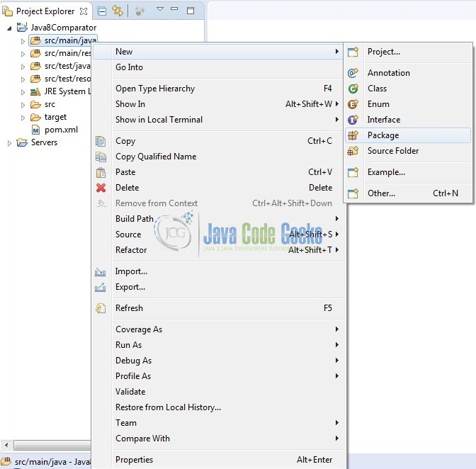Click the purple Interface icon

[x=353, y=120]
